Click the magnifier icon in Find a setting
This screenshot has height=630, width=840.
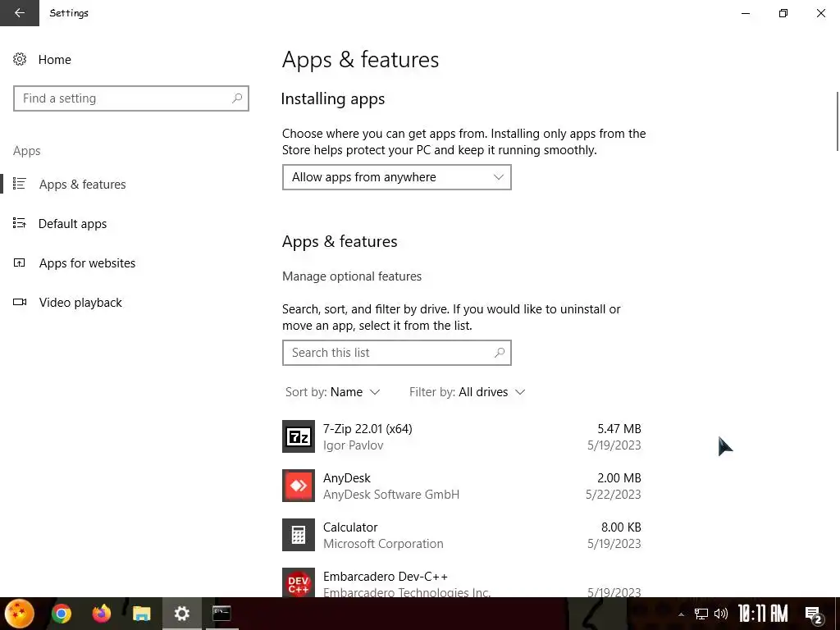pyautogui.click(x=237, y=98)
